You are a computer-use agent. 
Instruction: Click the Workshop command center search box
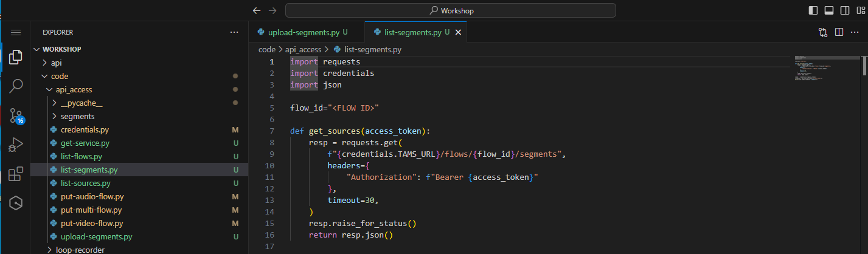(450, 10)
